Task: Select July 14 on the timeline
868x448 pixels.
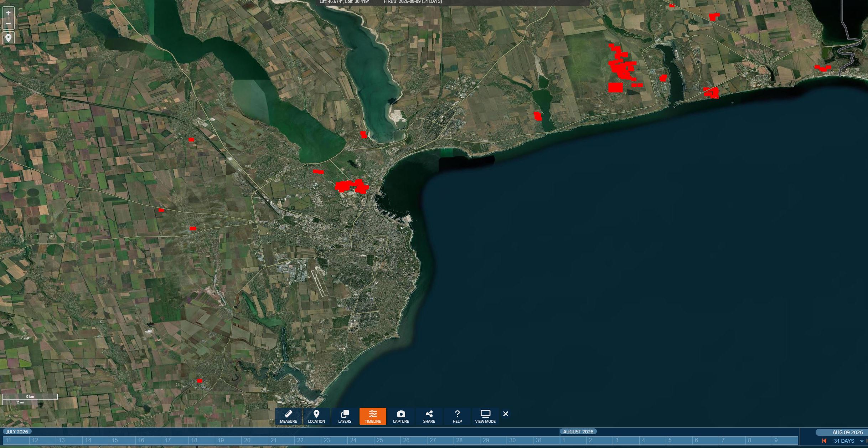Action: [x=95, y=441]
